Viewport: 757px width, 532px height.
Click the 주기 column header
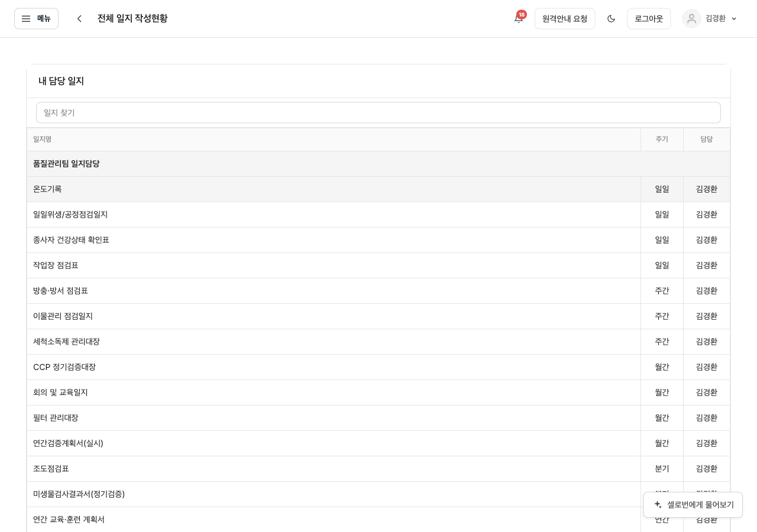click(662, 140)
